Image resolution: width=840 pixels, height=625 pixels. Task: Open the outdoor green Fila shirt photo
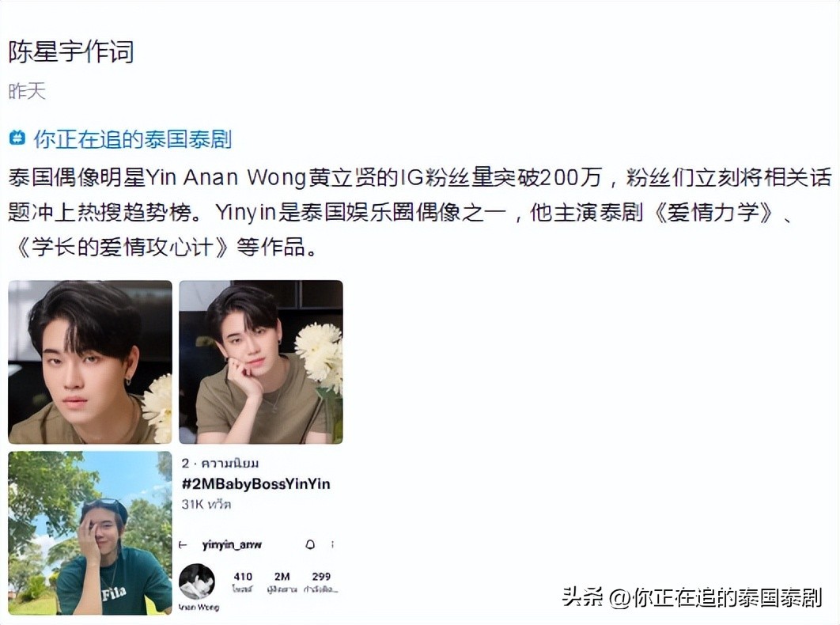point(90,533)
